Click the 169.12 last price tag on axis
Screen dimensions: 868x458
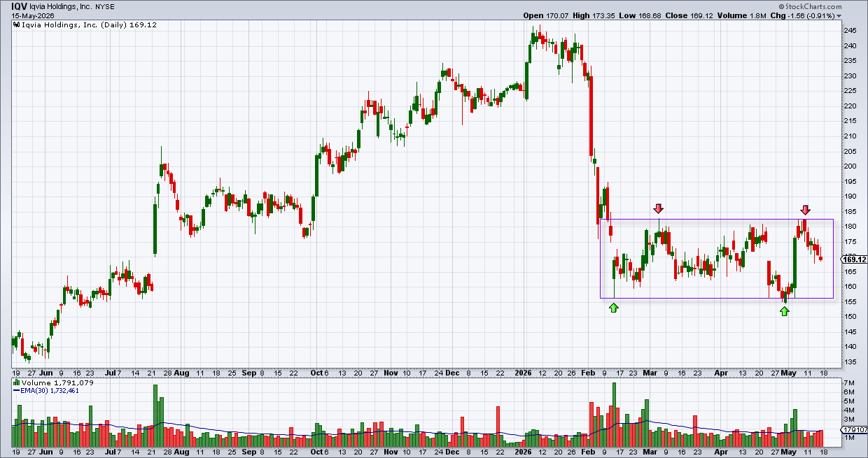coord(854,259)
